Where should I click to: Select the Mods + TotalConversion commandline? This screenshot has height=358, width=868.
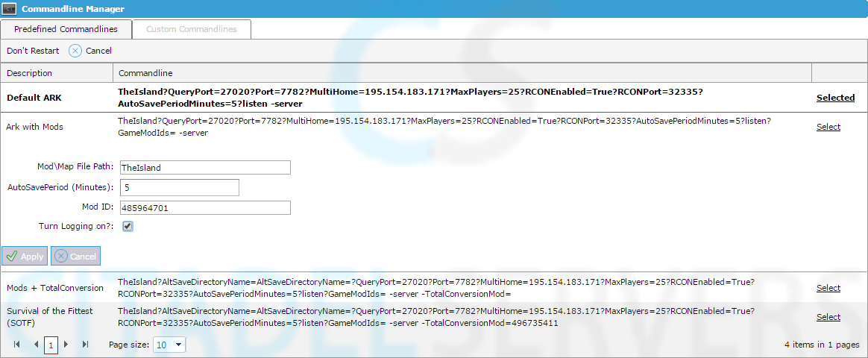coord(828,288)
